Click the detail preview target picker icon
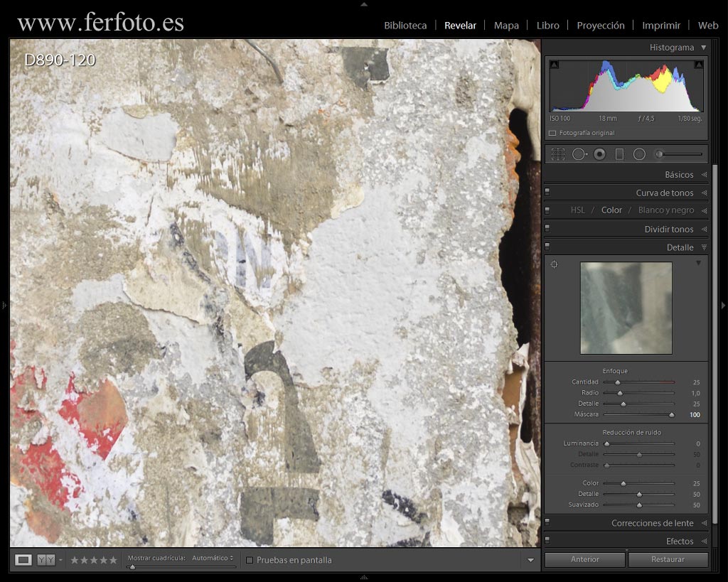728x582 pixels. point(554,264)
